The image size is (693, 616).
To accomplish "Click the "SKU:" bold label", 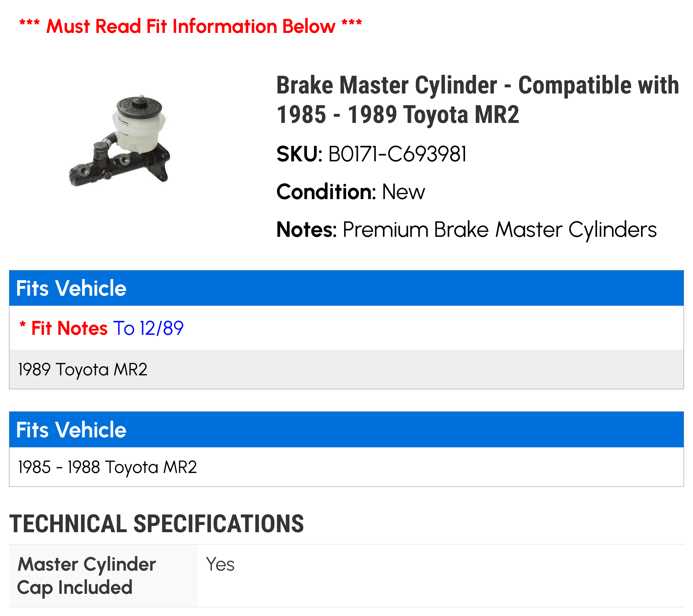I will 299,154.
